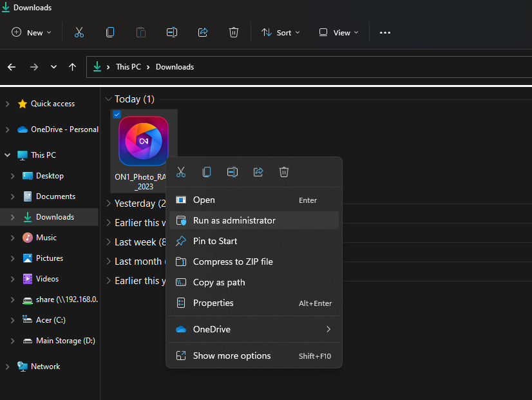The image size is (532, 400).
Task: Click the Share icon in the top toolbar
Action: coord(203,33)
